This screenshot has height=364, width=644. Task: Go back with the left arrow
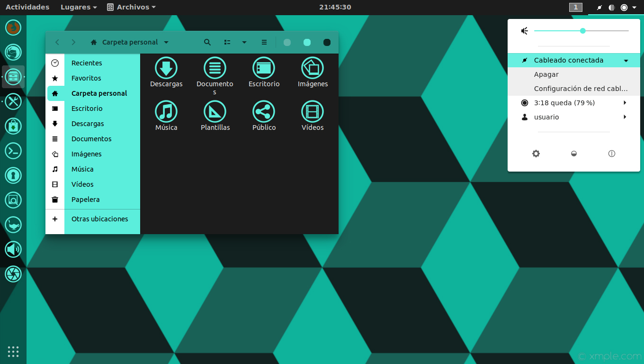coord(57,42)
